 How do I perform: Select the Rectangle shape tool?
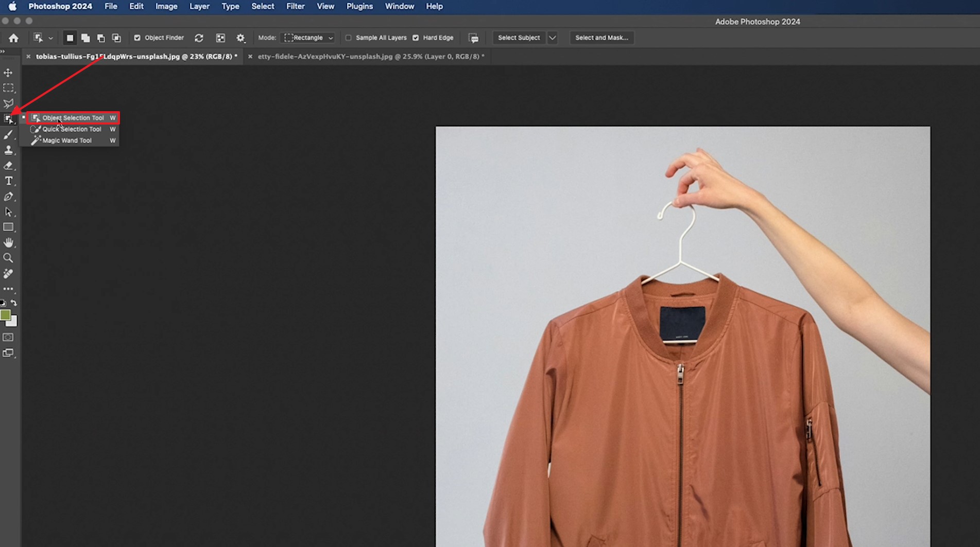tap(8, 227)
